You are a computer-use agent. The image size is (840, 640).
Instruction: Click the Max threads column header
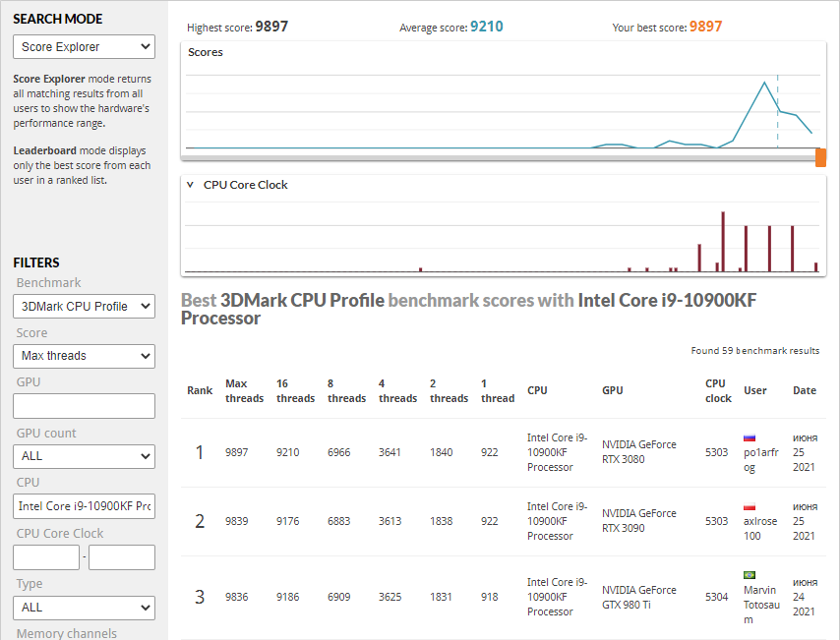[244, 391]
